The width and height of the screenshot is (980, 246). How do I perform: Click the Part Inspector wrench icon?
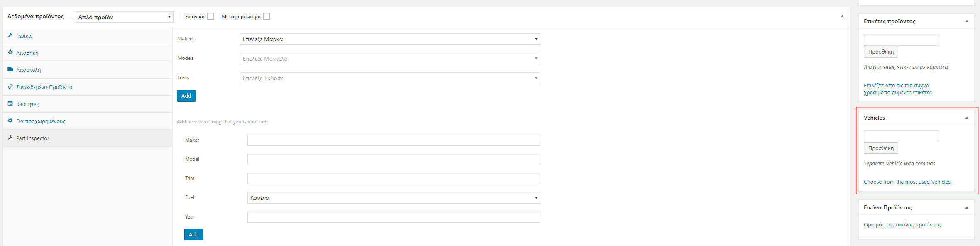[x=10, y=138]
